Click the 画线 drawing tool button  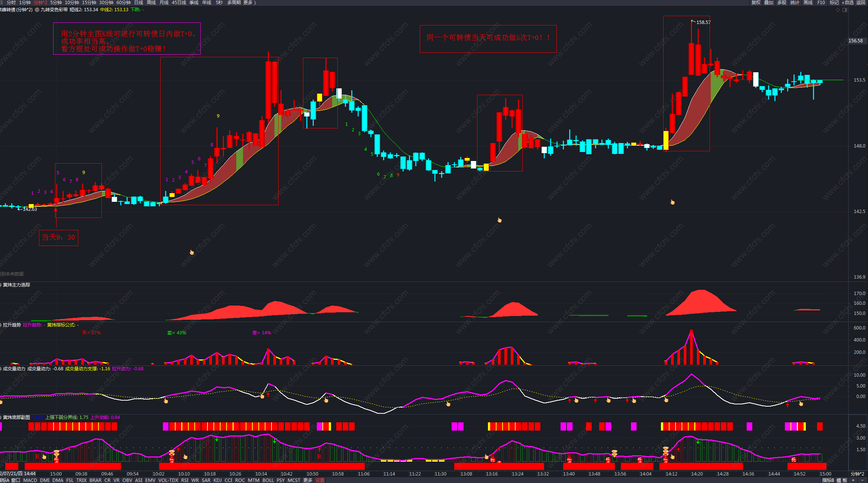point(808,3)
